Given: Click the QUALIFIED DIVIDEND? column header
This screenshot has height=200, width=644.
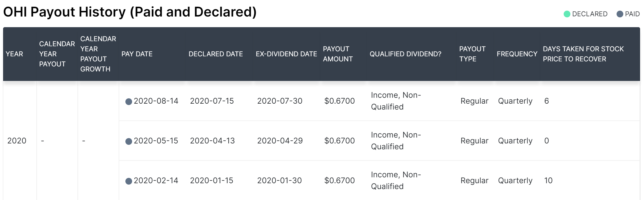Looking at the screenshot, I should tap(405, 54).
